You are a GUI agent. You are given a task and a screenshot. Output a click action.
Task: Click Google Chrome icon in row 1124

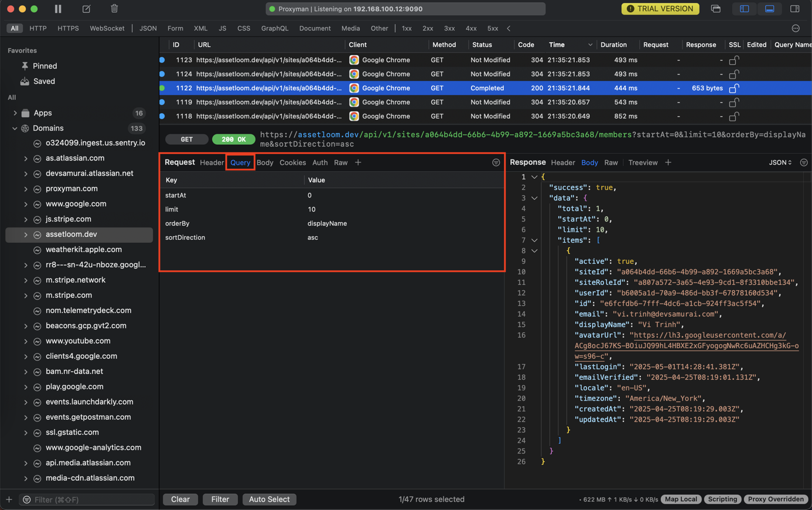click(354, 74)
